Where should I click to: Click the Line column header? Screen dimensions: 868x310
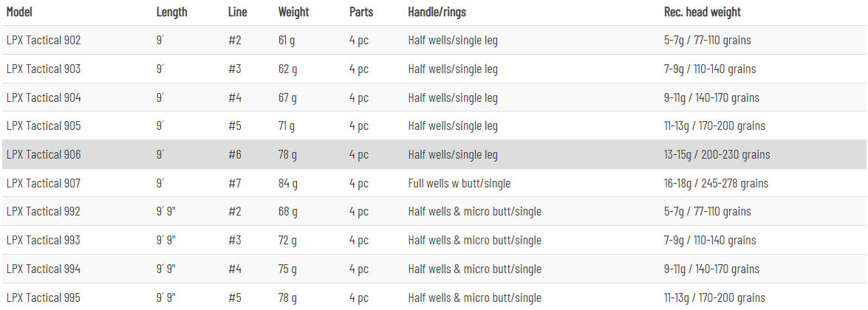(x=237, y=12)
